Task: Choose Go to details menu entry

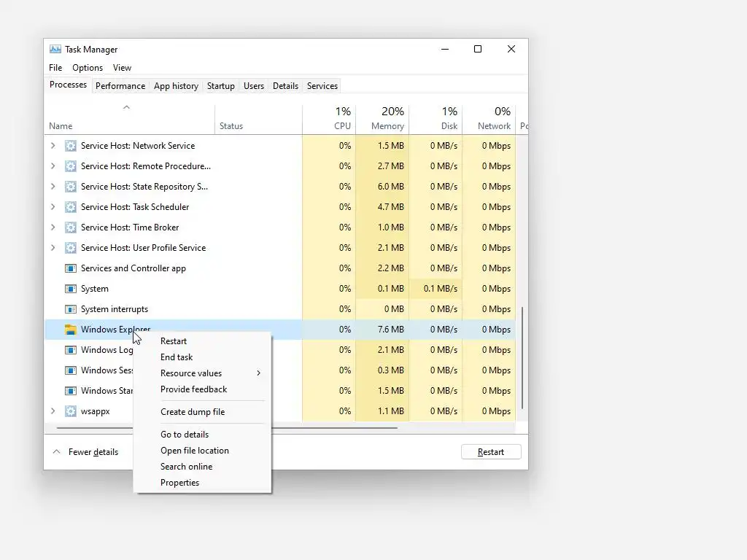Action: click(202, 435)
